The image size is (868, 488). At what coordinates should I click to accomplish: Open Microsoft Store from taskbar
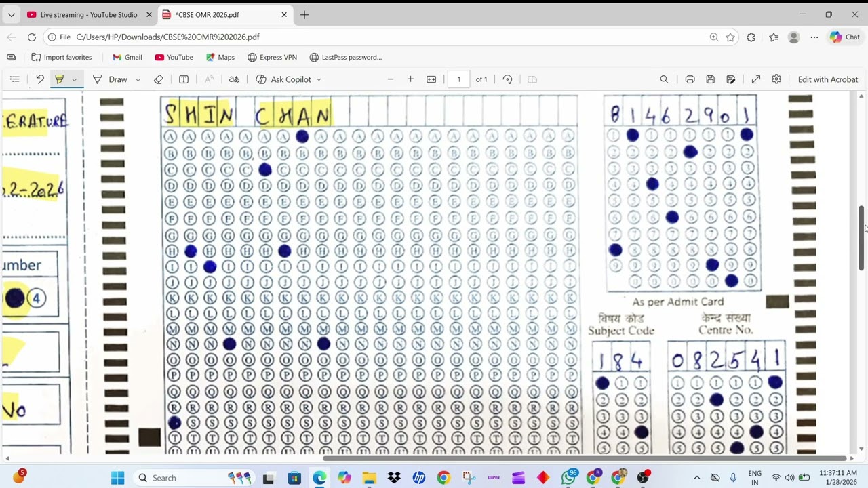pyautogui.click(x=294, y=478)
